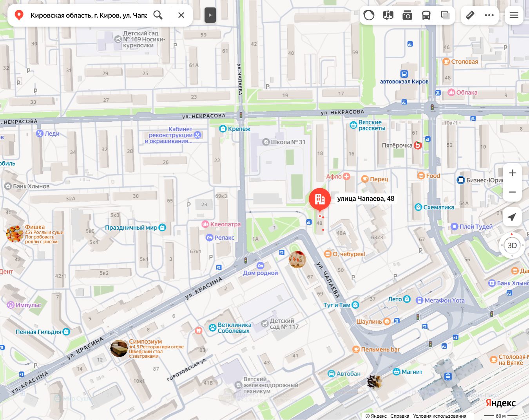Enable street panoramas layer
Viewport: 529px width, 420px height.
tap(388, 15)
